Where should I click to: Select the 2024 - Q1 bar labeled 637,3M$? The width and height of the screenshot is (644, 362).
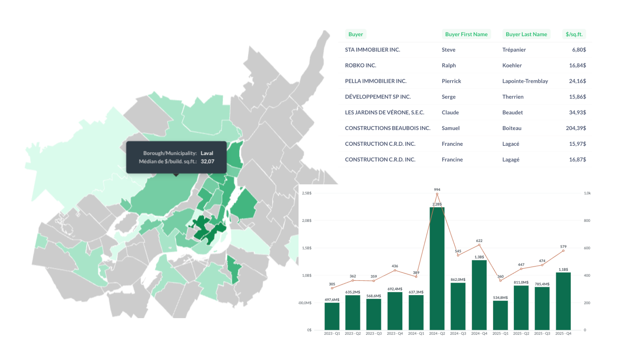416,313
